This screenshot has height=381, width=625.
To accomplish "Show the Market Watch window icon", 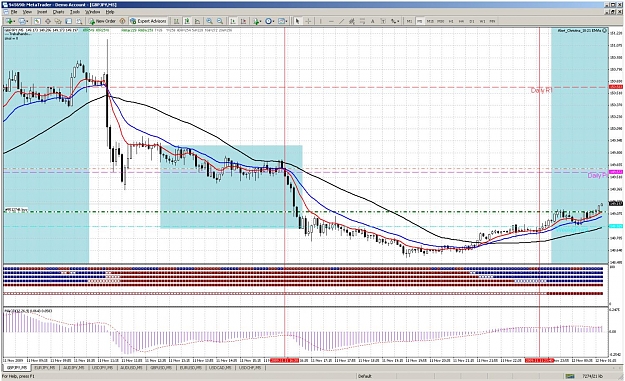I will 37,21.
